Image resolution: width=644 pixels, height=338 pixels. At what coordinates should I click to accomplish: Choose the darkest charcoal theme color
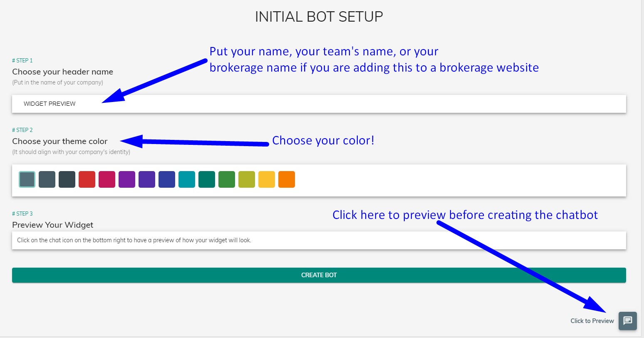pos(67,179)
